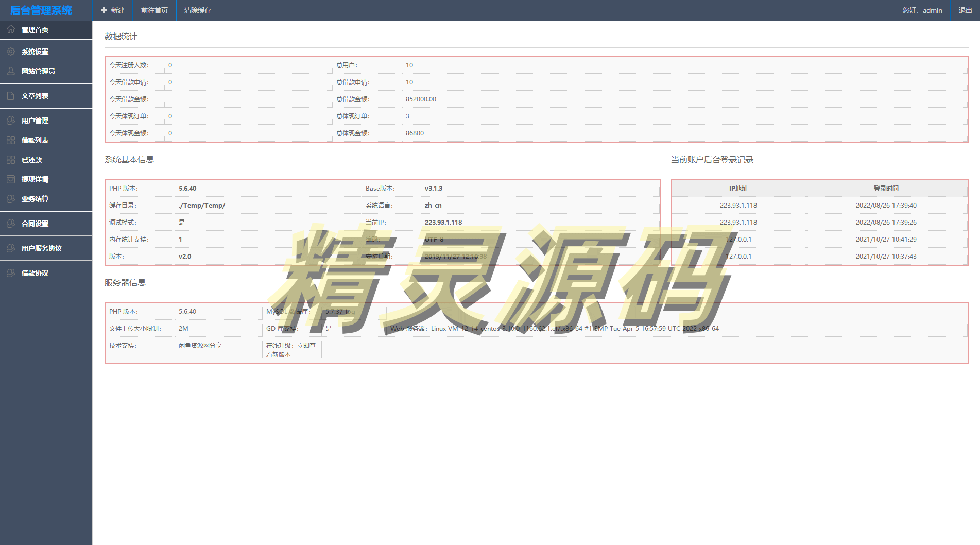Click the plus icon for 新建

coord(104,10)
